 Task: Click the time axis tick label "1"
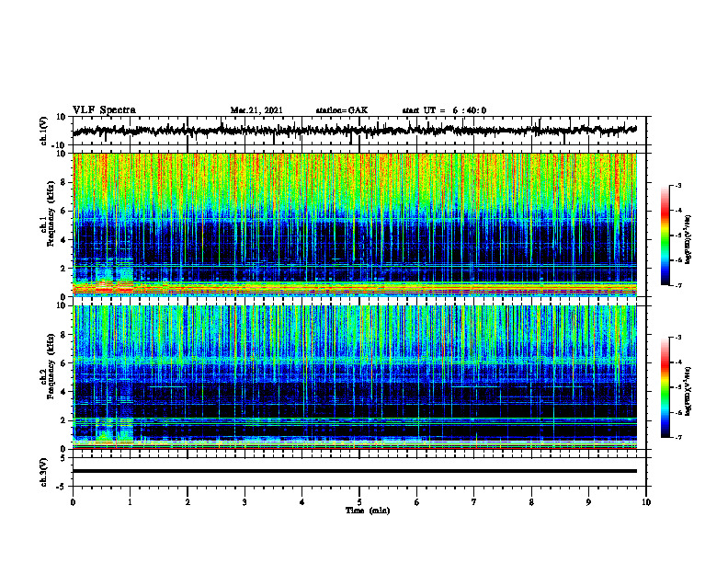pyautogui.click(x=130, y=502)
